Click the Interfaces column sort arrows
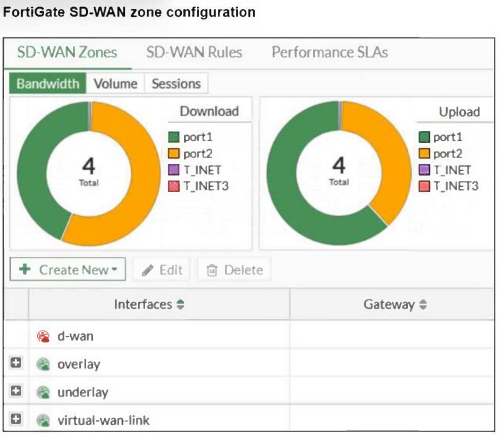 pos(180,304)
